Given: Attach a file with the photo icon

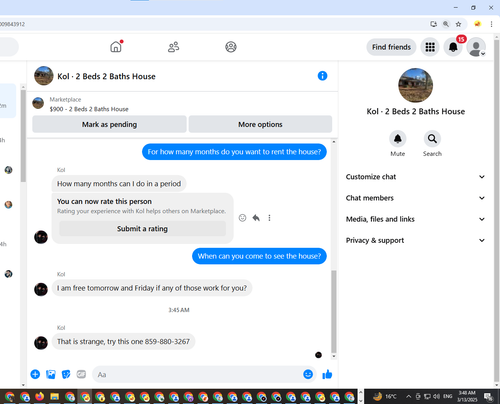Looking at the screenshot, I should coord(51,374).
